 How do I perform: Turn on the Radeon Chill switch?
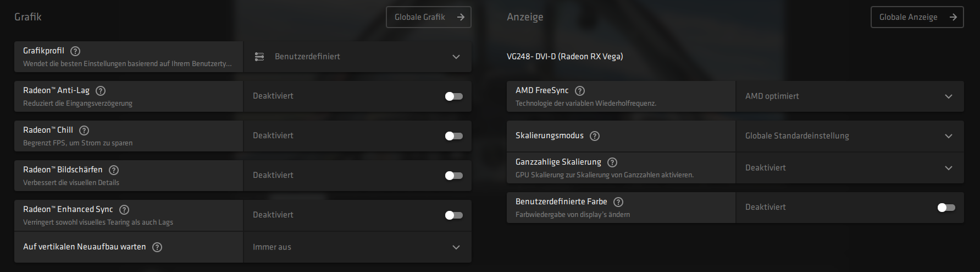pos(454,136)
